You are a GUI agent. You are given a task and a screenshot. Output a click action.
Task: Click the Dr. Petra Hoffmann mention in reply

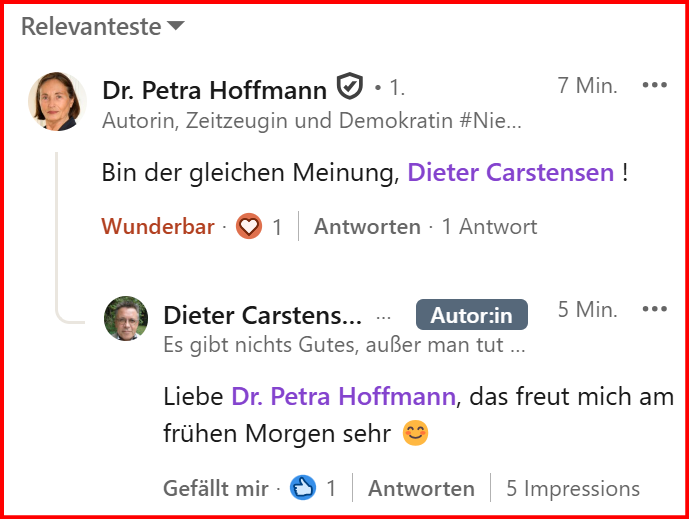(x=343, y=397)
